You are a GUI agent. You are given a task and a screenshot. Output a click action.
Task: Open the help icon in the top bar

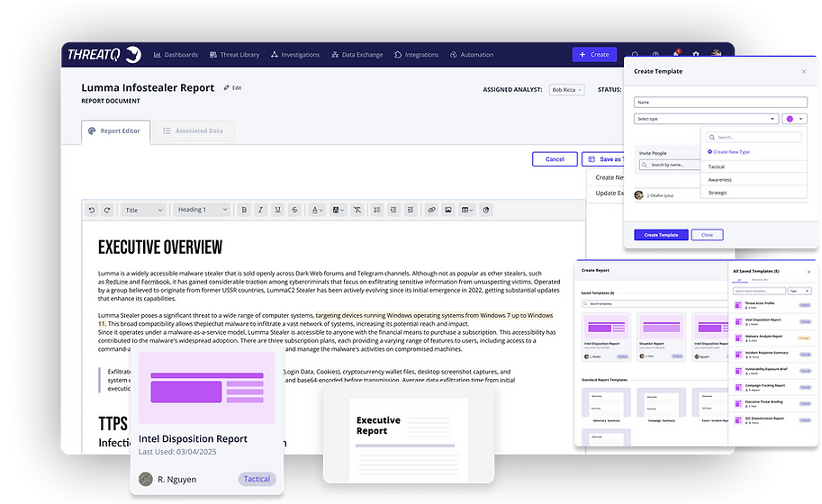click(655, 55)
